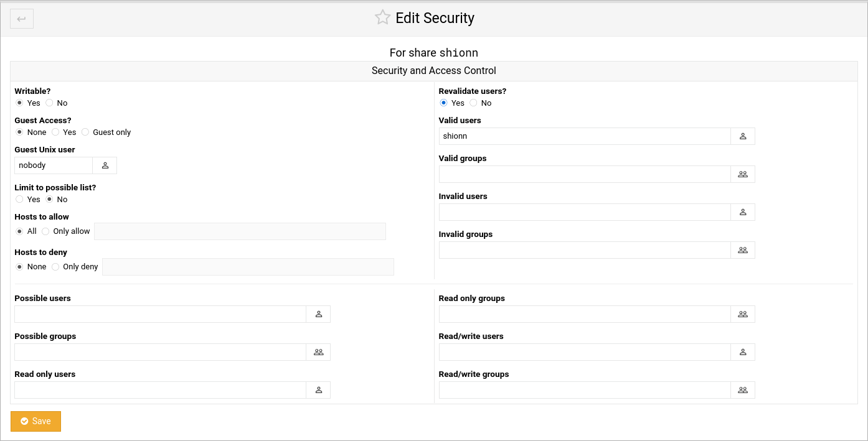Open user picker for Valid users
Image resolution: width=868 pixels, height=441 pixels.
point(743,136)
